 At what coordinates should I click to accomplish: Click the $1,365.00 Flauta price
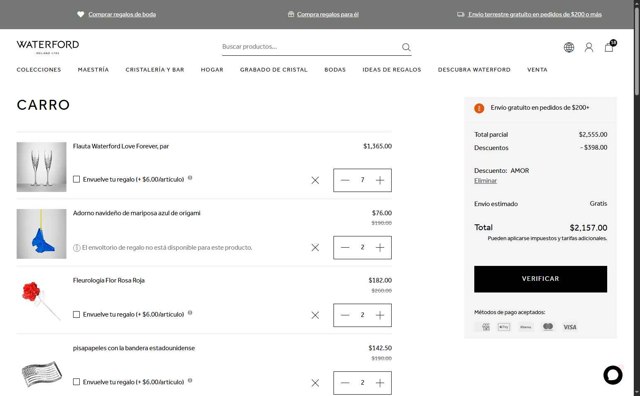377,146
